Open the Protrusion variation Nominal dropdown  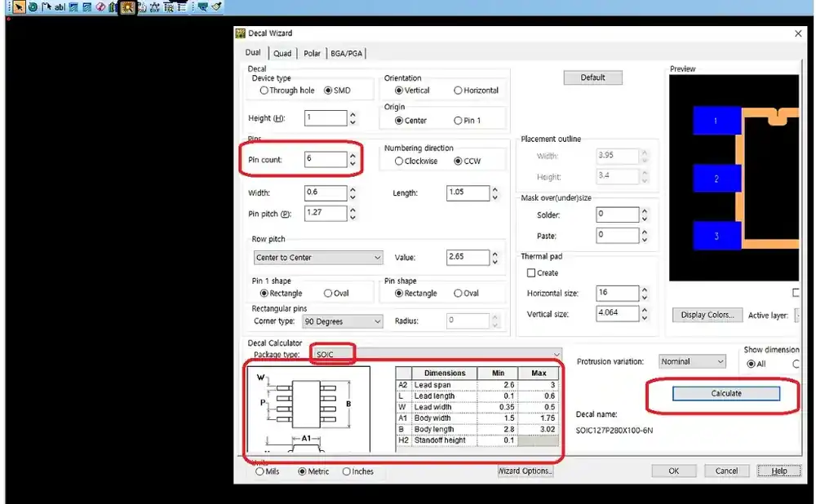coord(692,361)
